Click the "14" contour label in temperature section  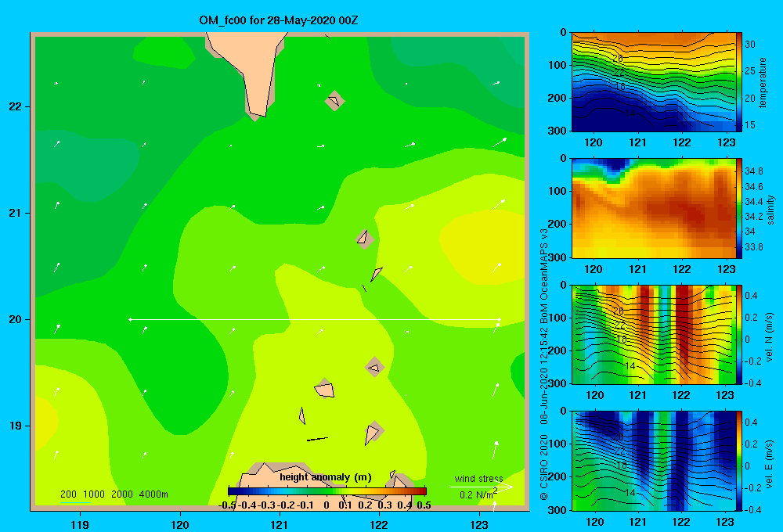630,113
